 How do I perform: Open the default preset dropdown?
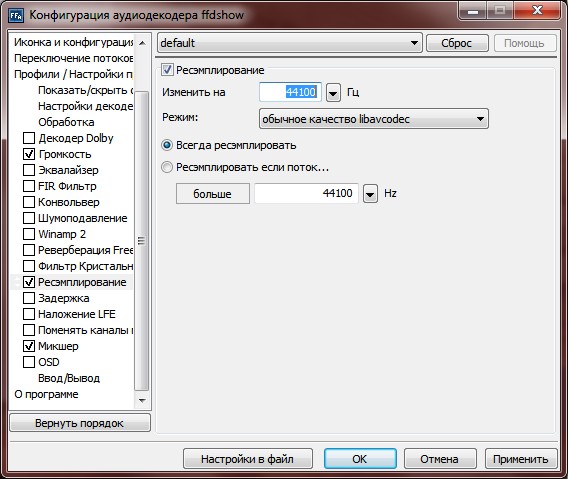click(290, 43)
